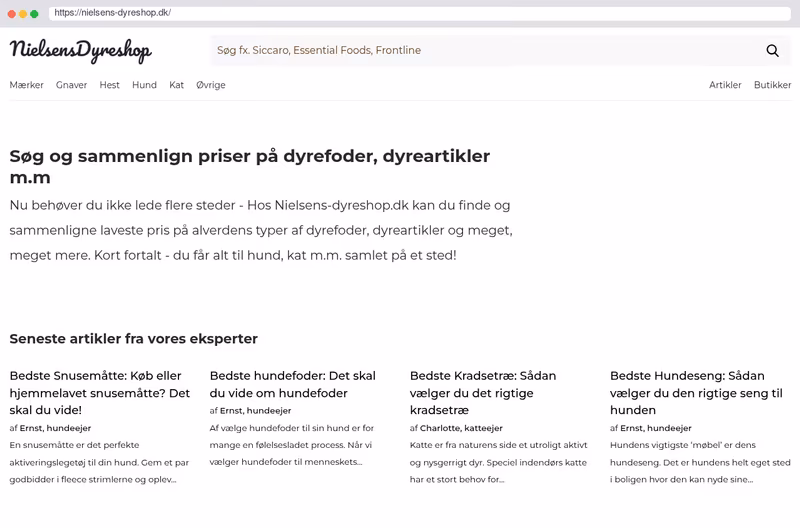800x528 pixels.
Task: Click the red close window button
Action: (x=12, y=14)
